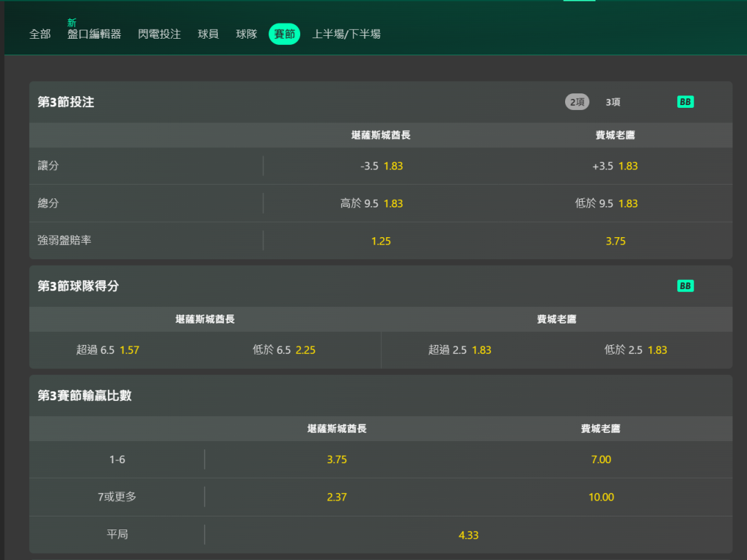The image size is (747, 560).
Task: Click the 7或更多 row label
Action: click(x=117, y=496)
